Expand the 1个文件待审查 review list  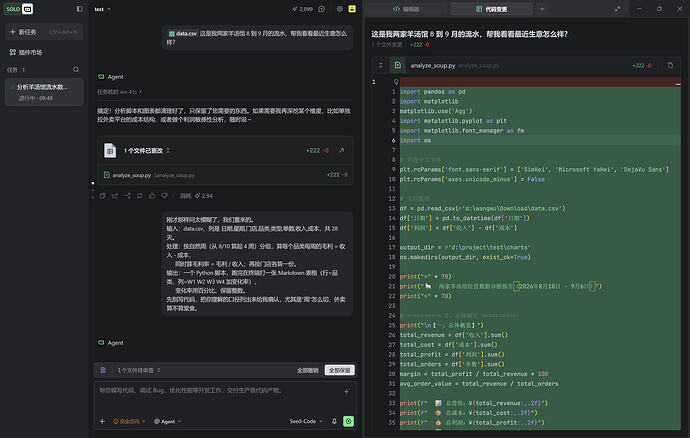click(139, 370)
